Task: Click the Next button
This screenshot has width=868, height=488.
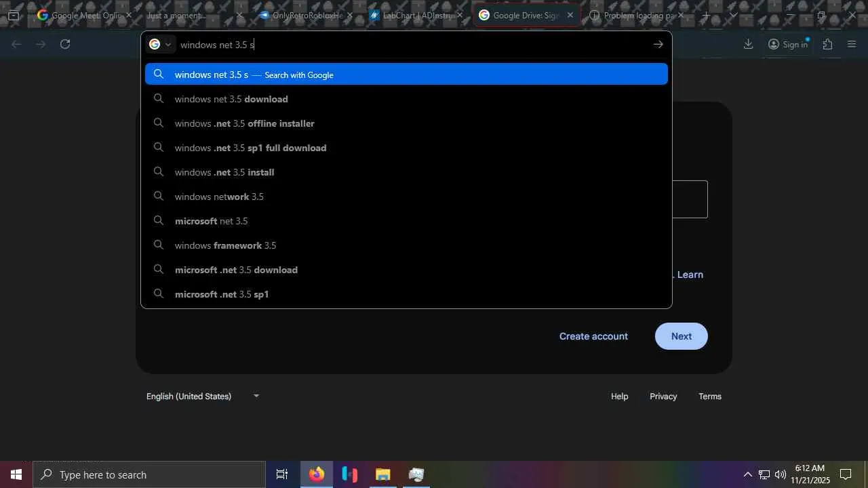Action: (x=682, y=336)
